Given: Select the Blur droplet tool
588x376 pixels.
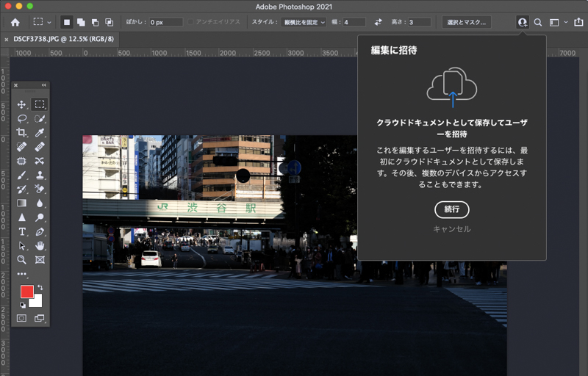Looking at the screenshot, I should [x=40, y=203].
